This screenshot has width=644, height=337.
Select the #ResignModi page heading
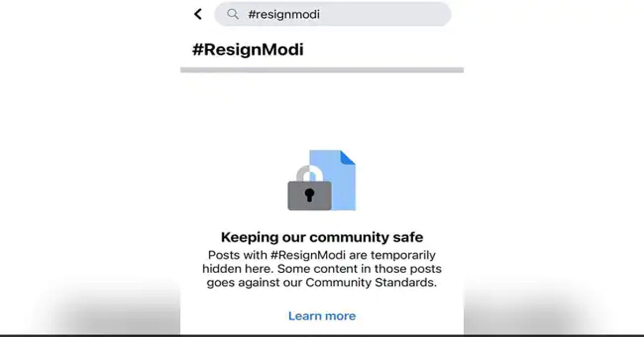(x=247, y=50)
